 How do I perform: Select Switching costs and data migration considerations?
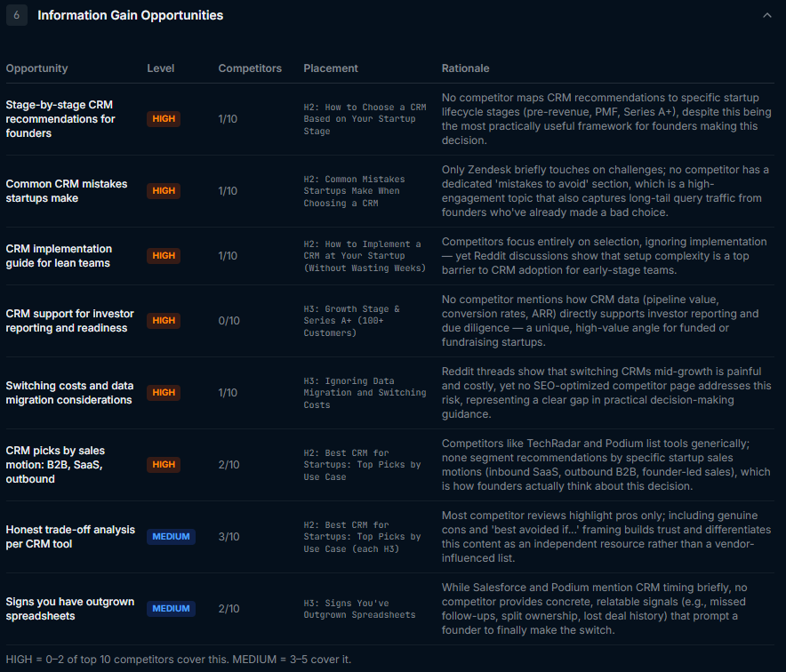(x=69, y=393)
